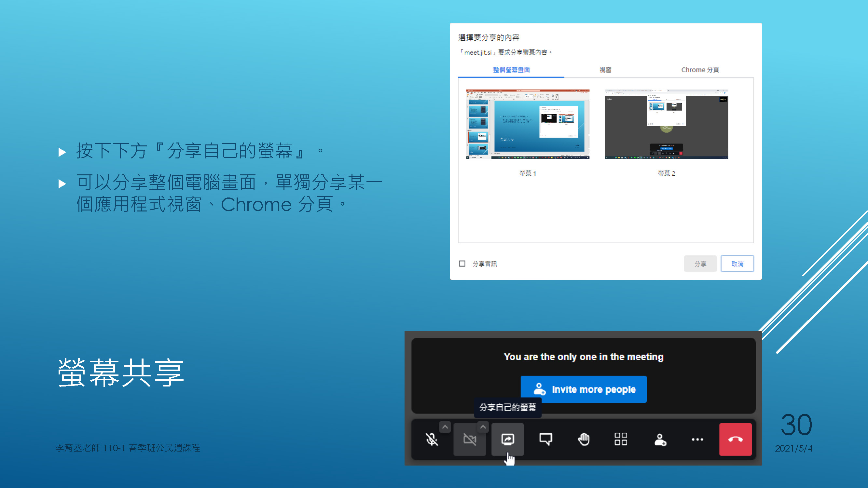The height and width of the screenshot is (488, 868).
Task: Select the 螢幕 2 thumbnail
Action: (667, 124)
